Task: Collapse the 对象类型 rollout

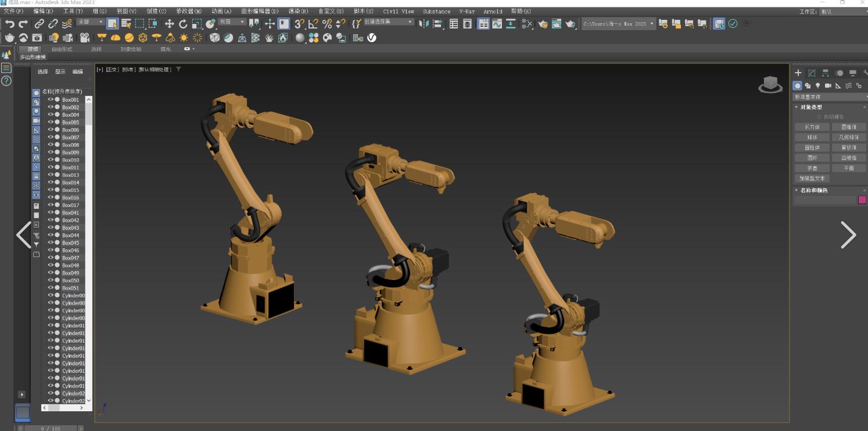Action: pyautogui.click(x=811, y=107)
